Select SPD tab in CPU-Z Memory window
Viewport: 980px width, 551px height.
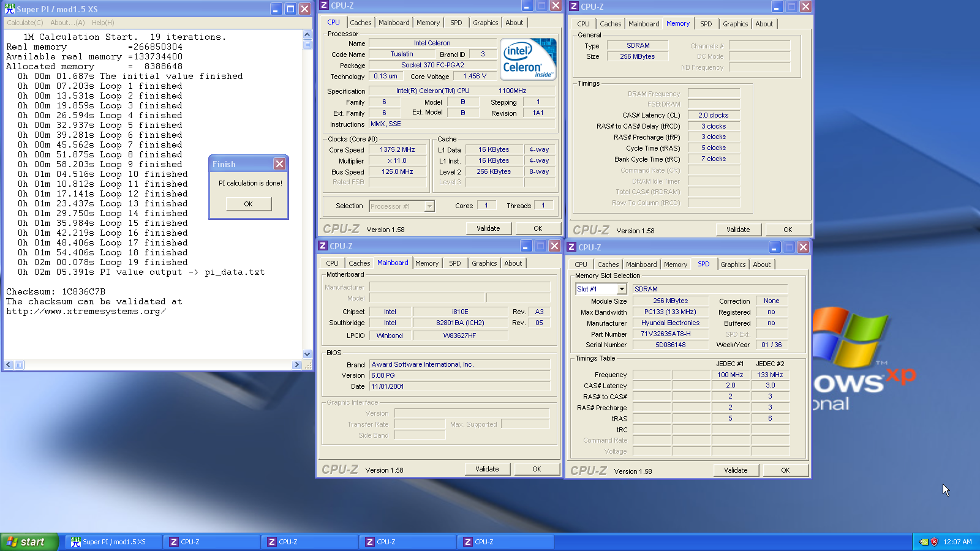pos(706,24)
